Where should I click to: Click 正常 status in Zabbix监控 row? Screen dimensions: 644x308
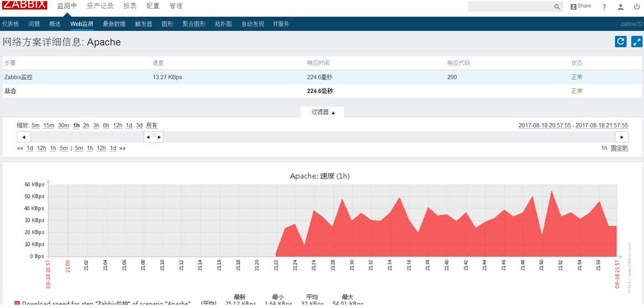(x=576, y=77)
